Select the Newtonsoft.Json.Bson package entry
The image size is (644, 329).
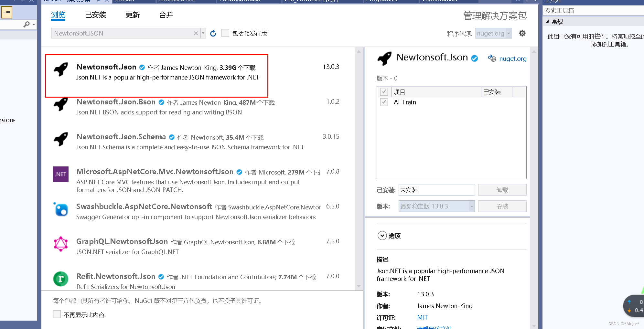197,107
